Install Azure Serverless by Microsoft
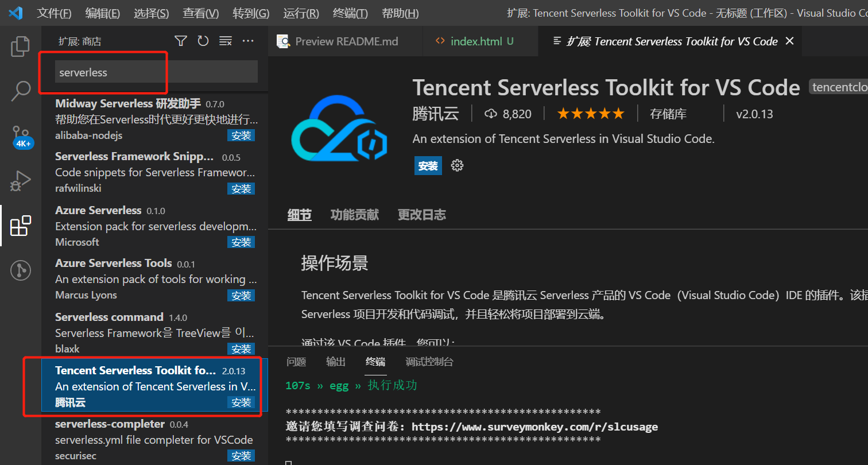The image size is (868, 465). click(241, 242)
